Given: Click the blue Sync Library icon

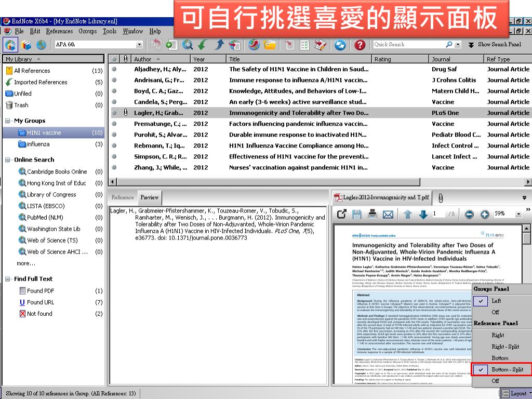Looking at the screenshot, I should pos(340,45).
